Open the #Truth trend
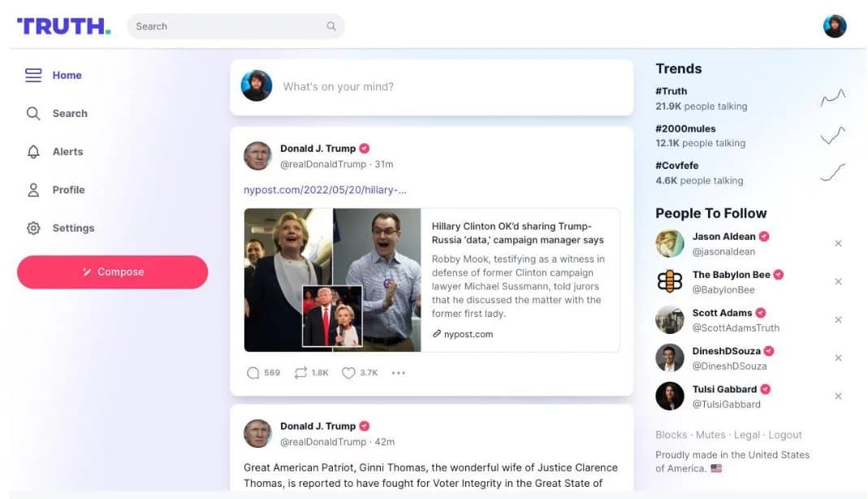868x499 pixels. point(671,91)
